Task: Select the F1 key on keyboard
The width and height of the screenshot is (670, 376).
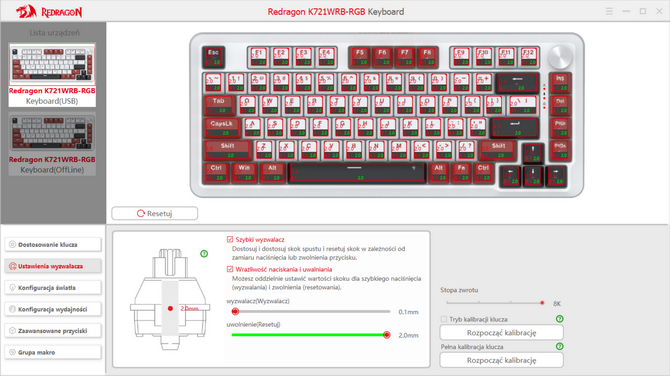Action: click(258, 57)
